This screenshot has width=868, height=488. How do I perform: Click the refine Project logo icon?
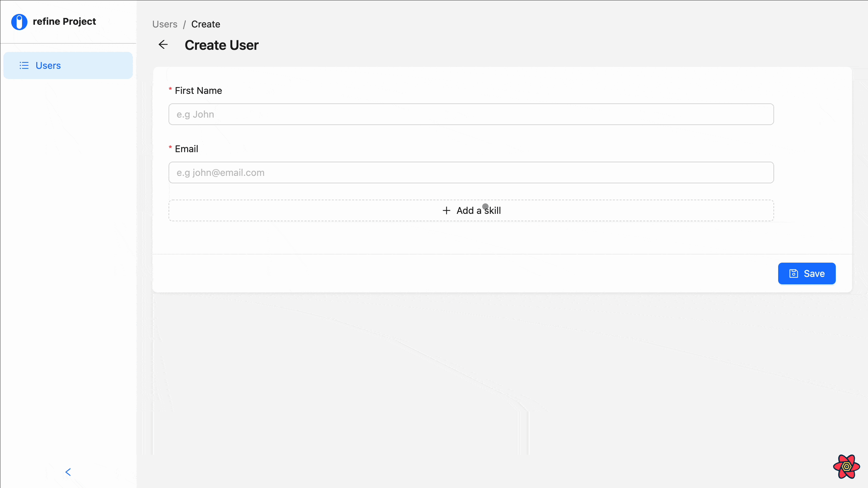point(19,22)
